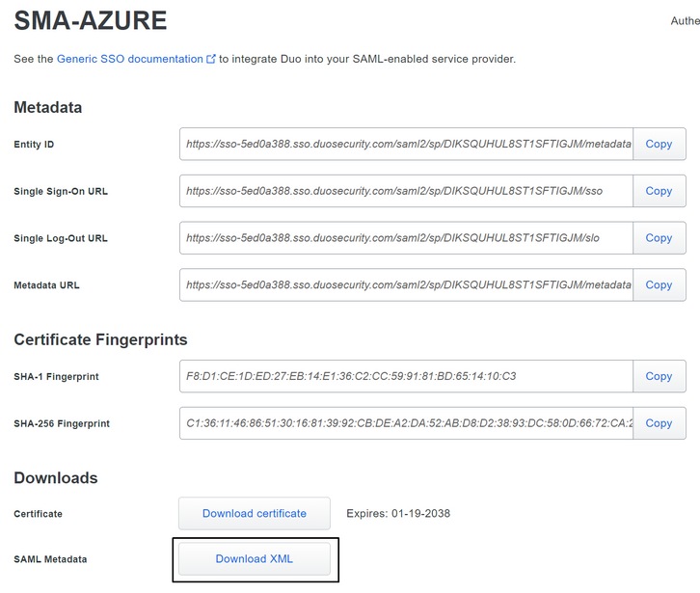The width and height of the screenshot is (700, 593).
Task: Click the SHA-1 Fingerprint field
Action: (406, 376)
